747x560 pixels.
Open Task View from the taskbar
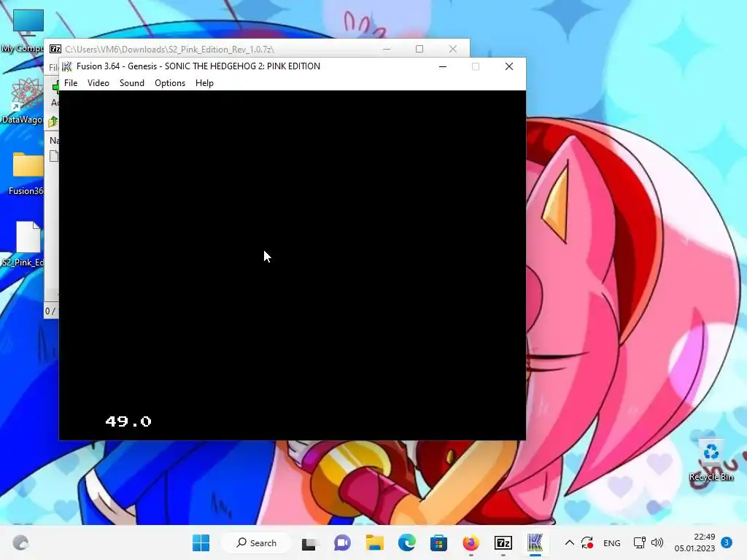[x=309, y=542]
